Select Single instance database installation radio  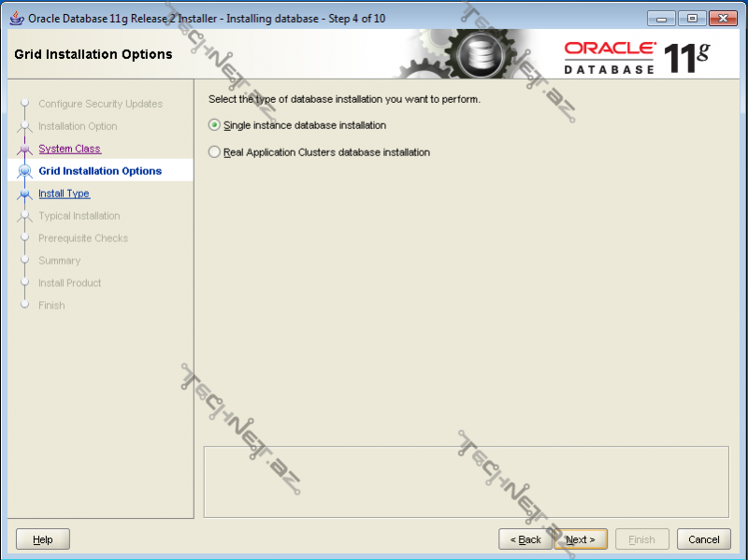[214, 125]
